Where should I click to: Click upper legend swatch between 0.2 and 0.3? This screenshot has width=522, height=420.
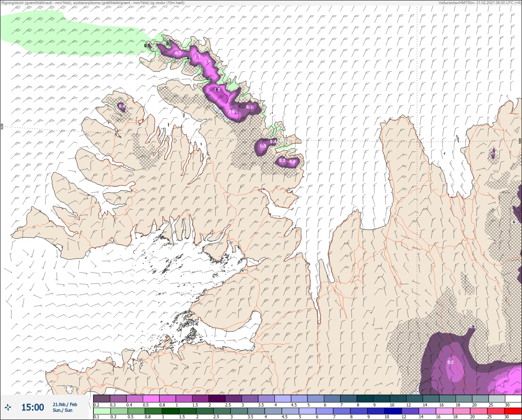(102, 398)
